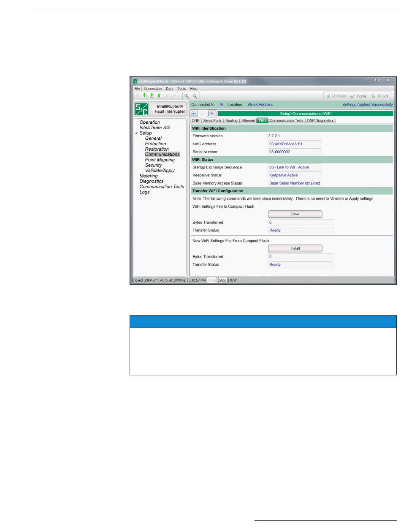Select General under Setup
The height and width of the screenshot is (532, 401).
click(153, 138)
